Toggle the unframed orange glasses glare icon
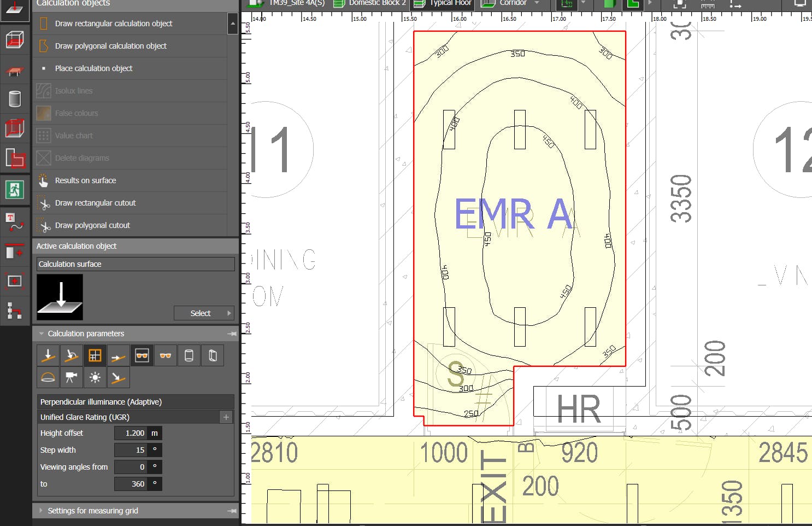 [x=165, y=356]
